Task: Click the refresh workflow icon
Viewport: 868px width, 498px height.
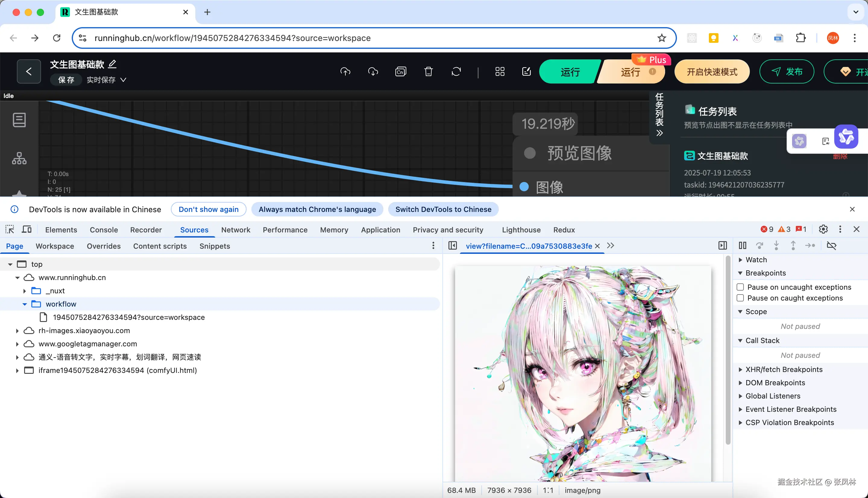Action: 456,71
